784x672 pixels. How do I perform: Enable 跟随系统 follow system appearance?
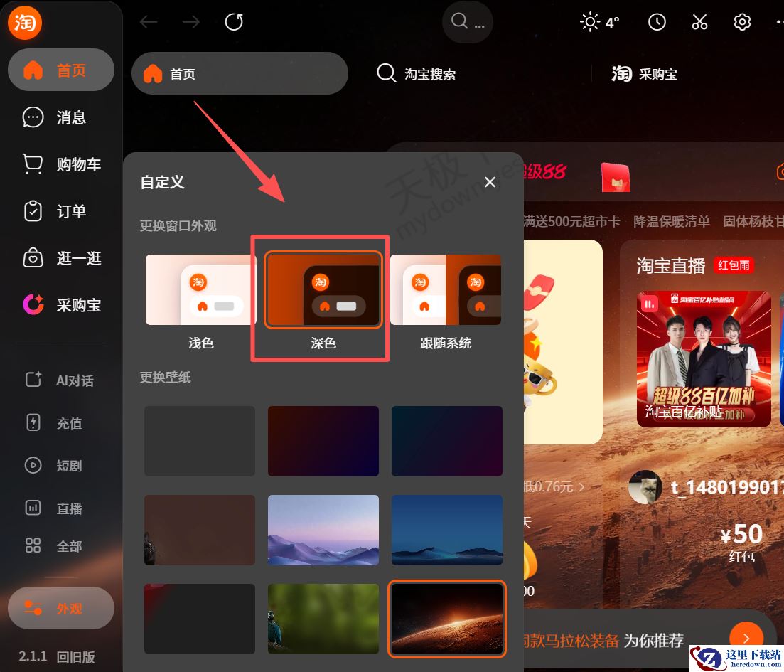pyautogui.click(x=446, y=289)
